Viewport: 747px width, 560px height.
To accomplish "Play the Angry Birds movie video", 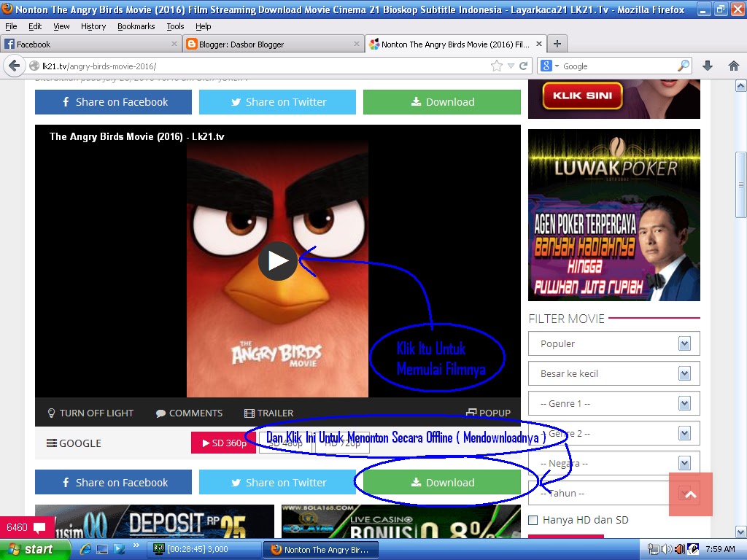I will point(278,261).
